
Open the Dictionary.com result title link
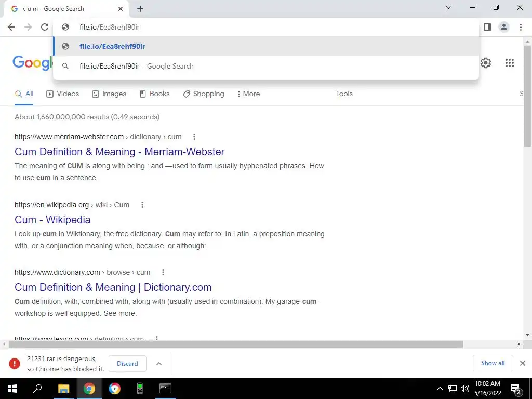pyautogui.click(x=113, y=287)
